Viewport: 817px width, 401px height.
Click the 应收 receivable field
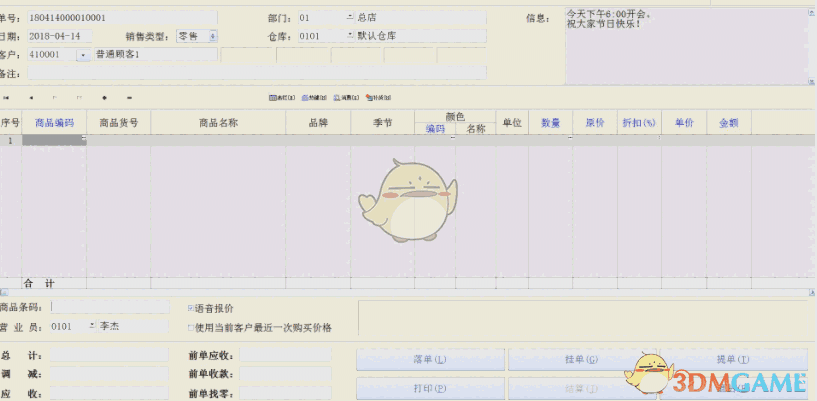(109, 393)
